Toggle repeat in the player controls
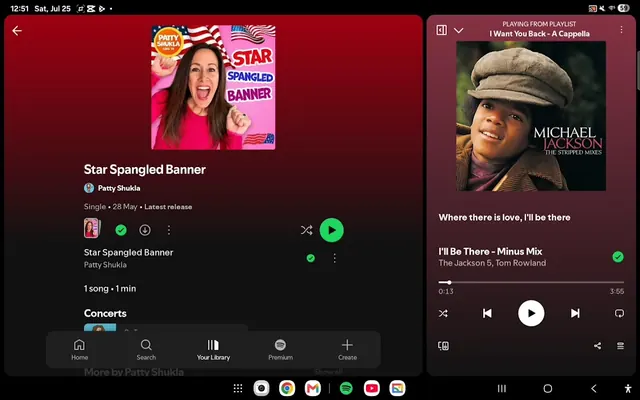 619,313
